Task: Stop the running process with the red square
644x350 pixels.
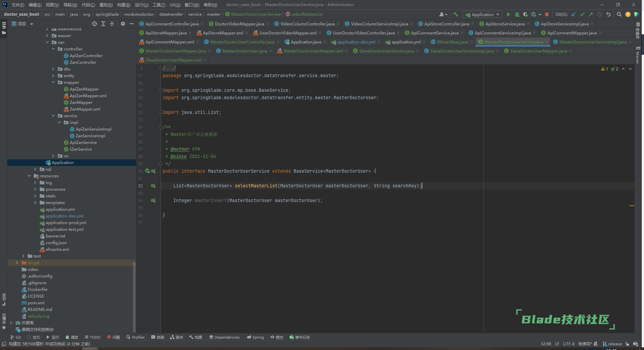Action: coord(547,14)
